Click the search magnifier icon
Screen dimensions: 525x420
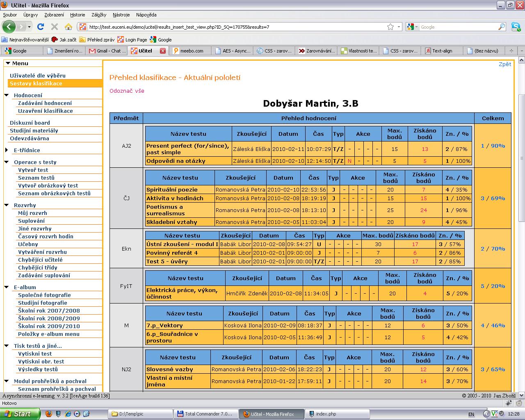(502, 27)
